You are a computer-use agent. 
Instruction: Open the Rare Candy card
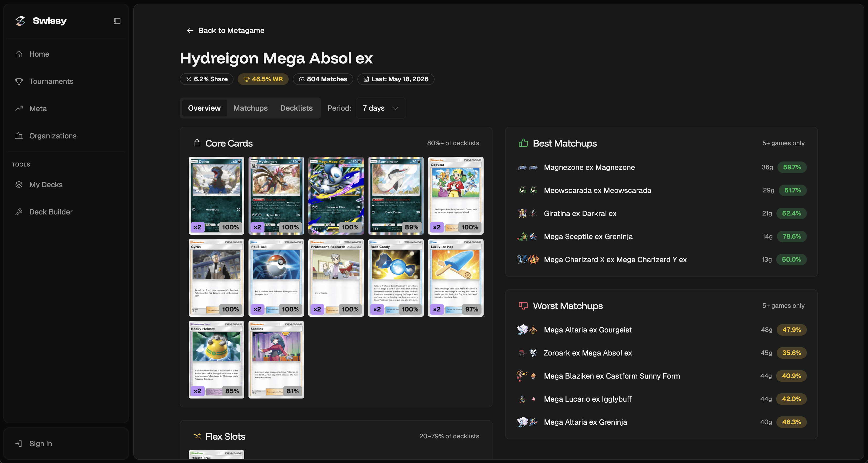point(396,278)
